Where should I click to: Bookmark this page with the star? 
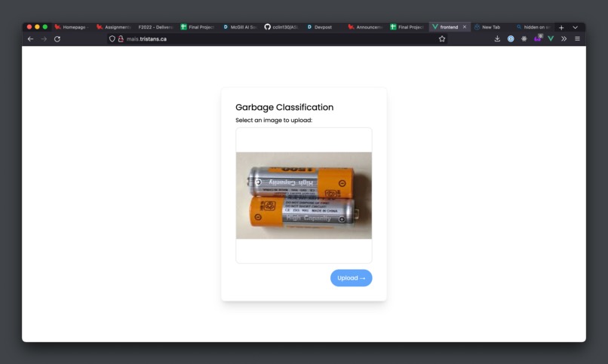click(x=441, y=38)
